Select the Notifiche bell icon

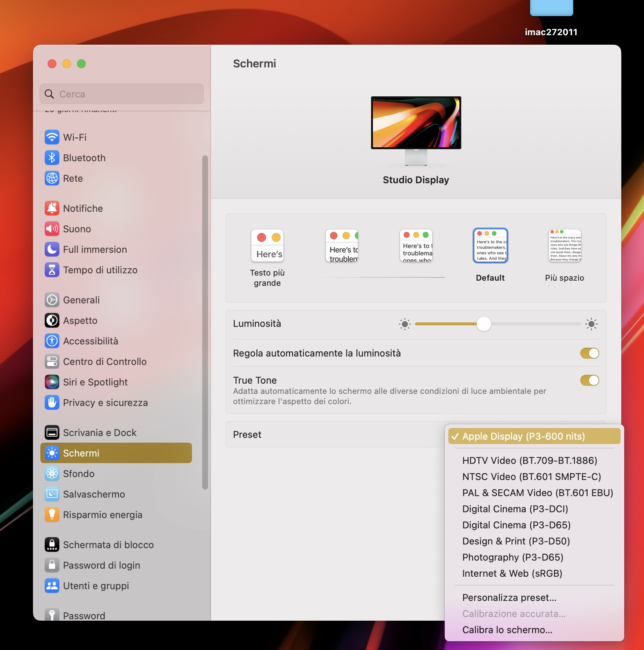click(x=52, y=208)
